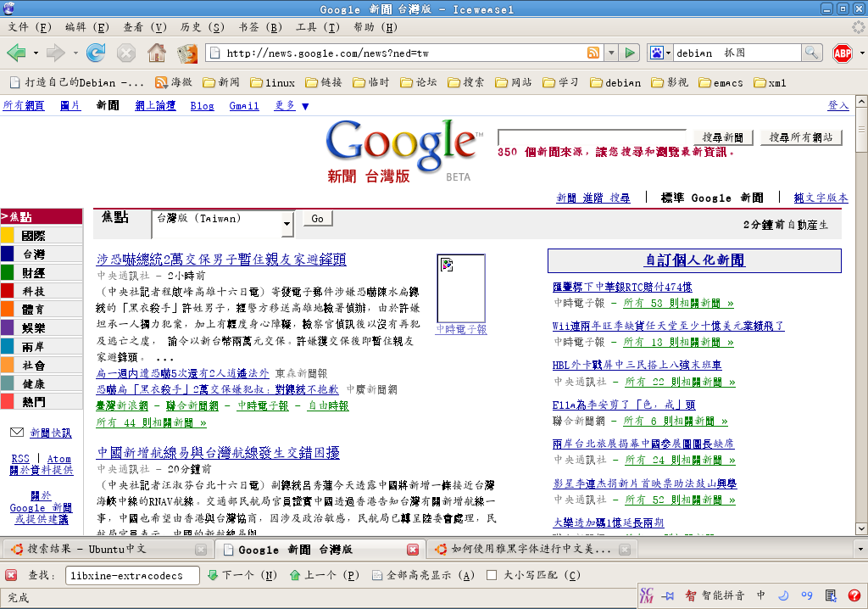Open the 影视 bookmarks folder
868x609 pixels.
pyautogui.click(x=670, y=82)
